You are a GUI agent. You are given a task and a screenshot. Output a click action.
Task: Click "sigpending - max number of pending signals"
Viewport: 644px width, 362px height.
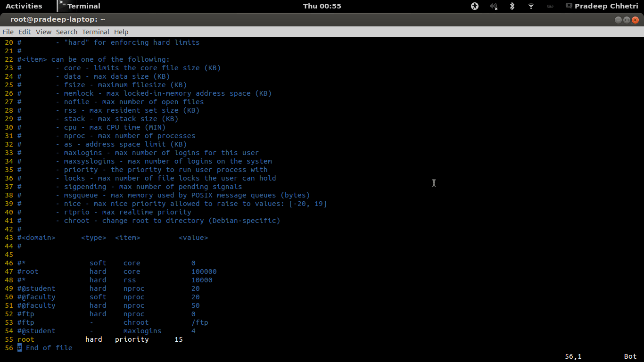153,187
